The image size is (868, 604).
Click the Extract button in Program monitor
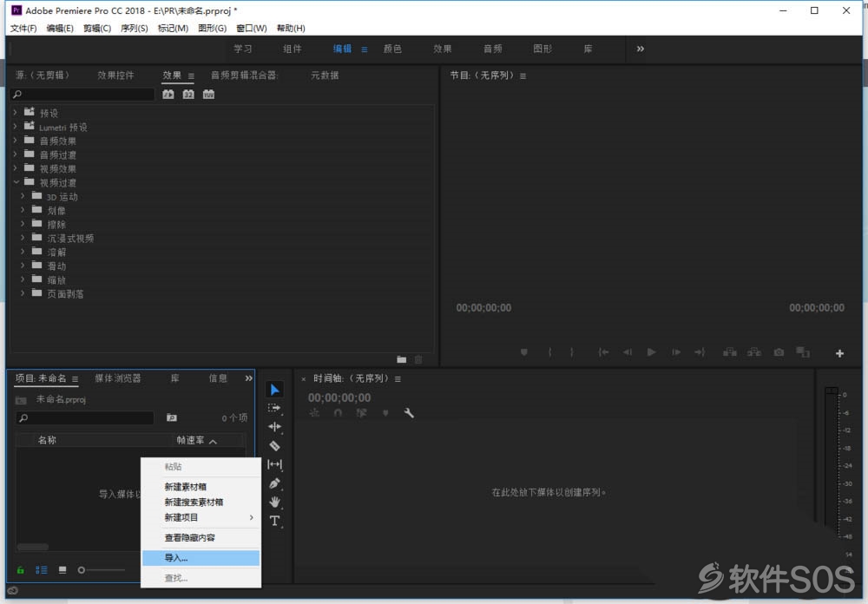click(x=754, y=352)
